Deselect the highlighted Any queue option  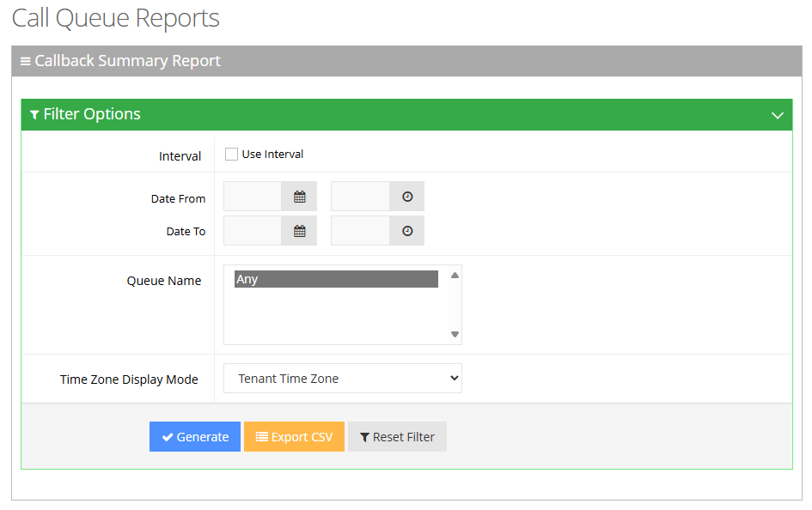pyautogui.click(x=334, y=278)
